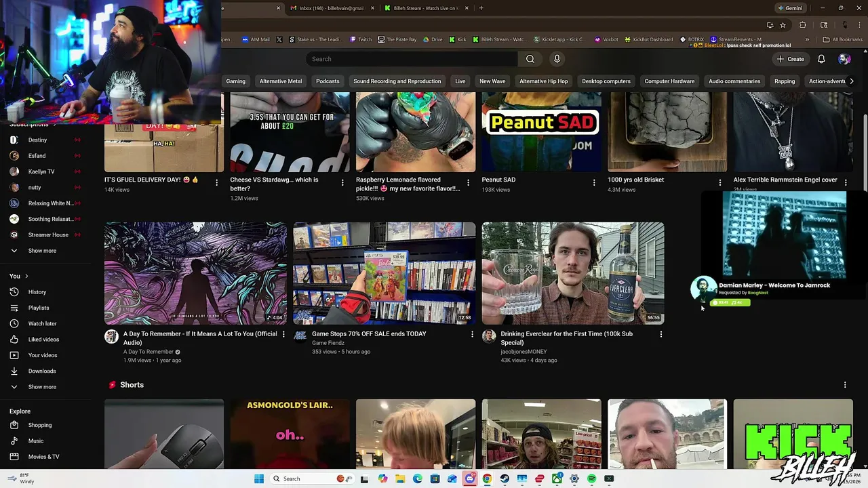Open YouTube notifications bell

[x=821, y=59]
